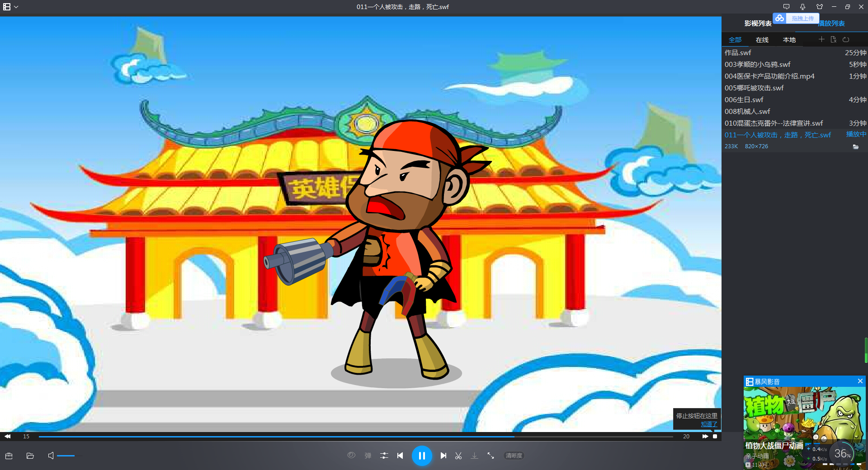Click the download arrow icon

(474, 456)
